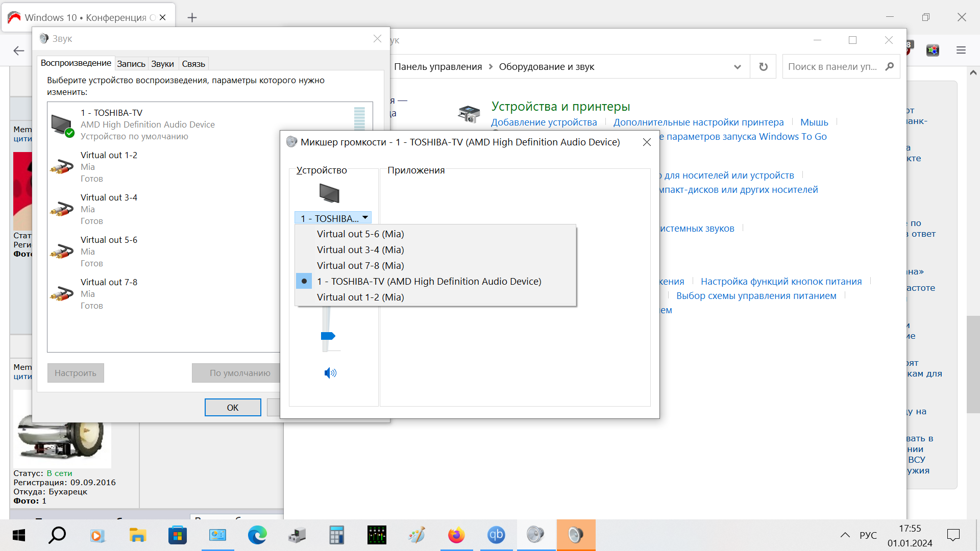Choose Virtual out 1-2 (Mia) in list

click(360, 297)
